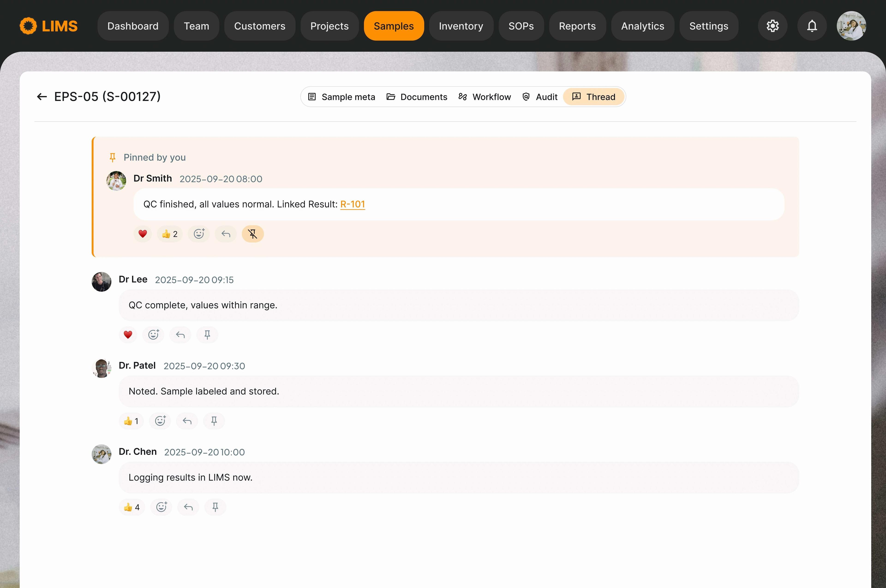Open the Workflow tab
886x588 pixels.
click(x=485, y=97)
